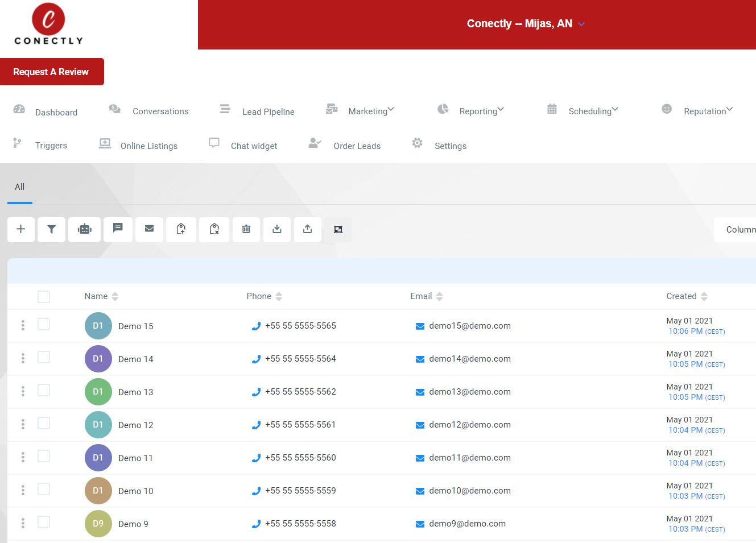Click the D1 avatar of Demo 13
This screenshot has height=543, width=756.
pos(98,392)
